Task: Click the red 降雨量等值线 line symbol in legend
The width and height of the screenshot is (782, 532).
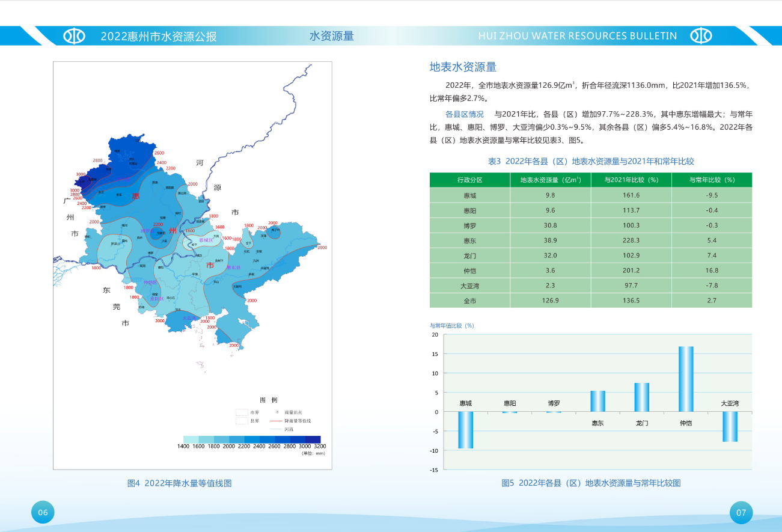Action: point(276,421)
